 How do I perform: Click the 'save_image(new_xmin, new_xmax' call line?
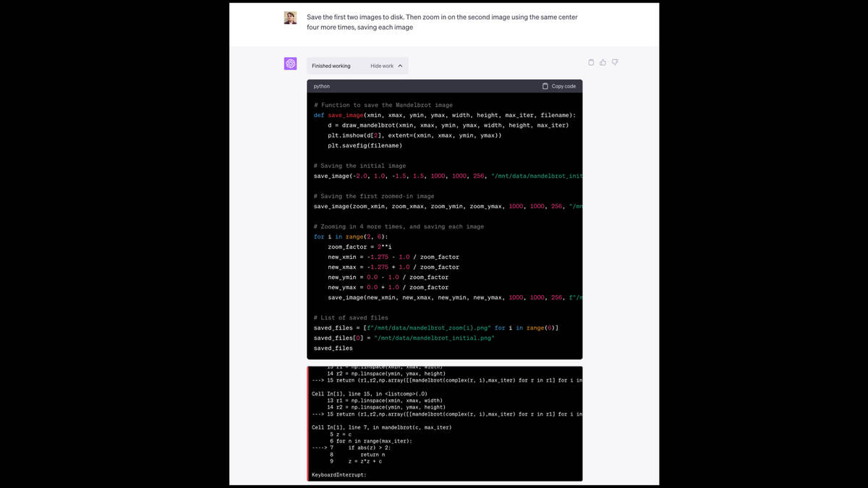coord(455,297)
